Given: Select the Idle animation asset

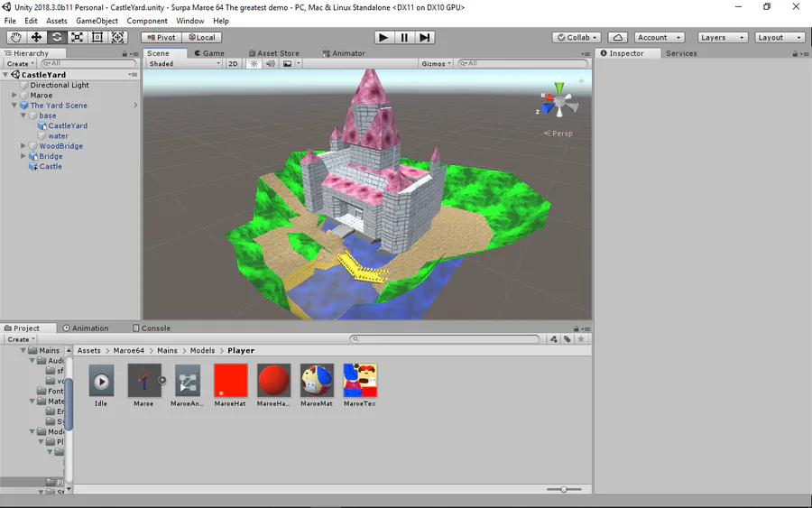Looking at the screenshot, I should click(101, 384).
